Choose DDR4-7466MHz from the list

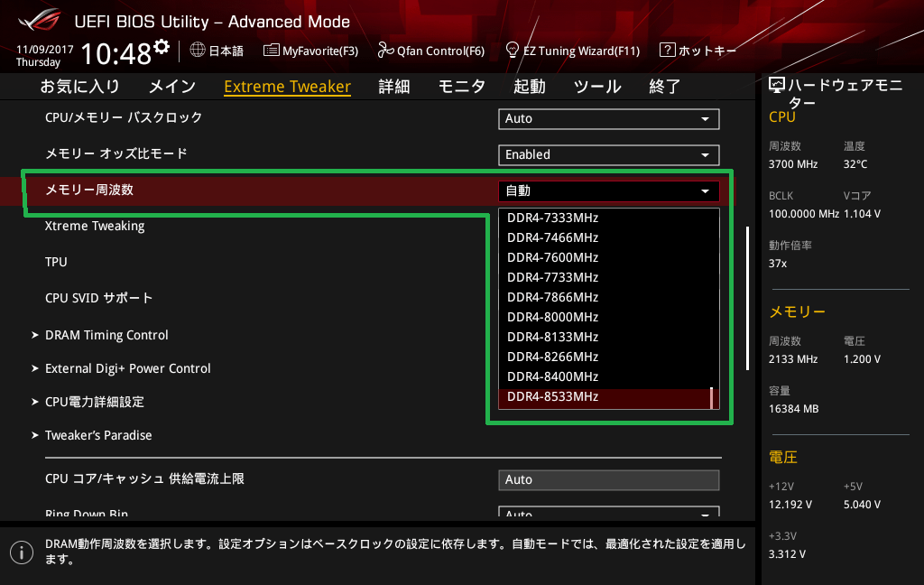point(609,237)
